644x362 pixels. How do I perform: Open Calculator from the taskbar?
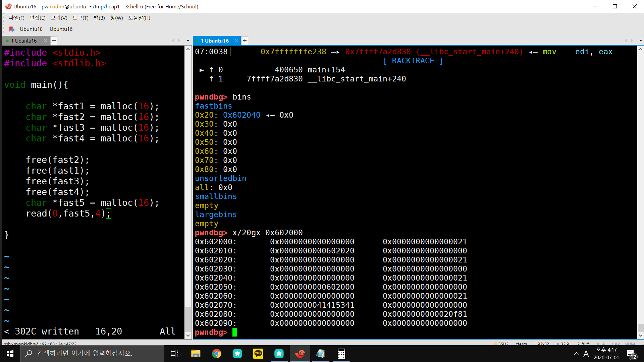click(x=341, y=353)
